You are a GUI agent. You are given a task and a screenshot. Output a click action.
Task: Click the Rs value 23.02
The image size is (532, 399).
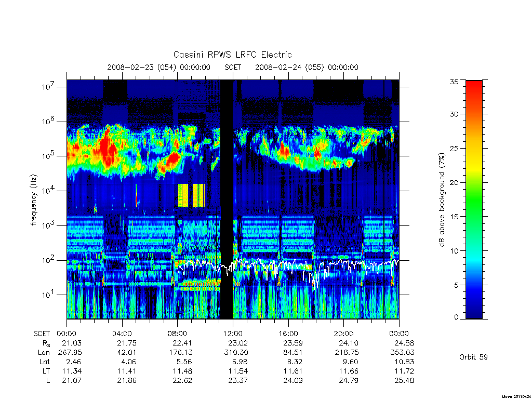tap(238, 343)
